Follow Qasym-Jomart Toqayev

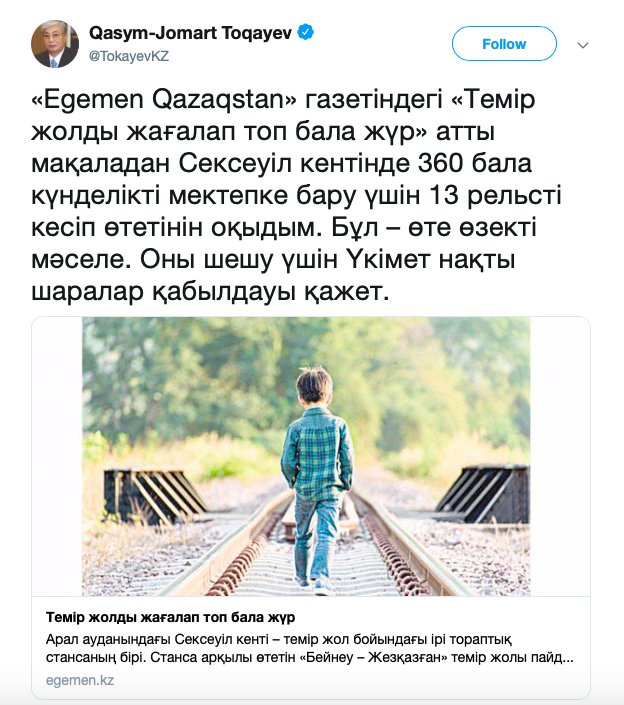[x=503, y=44]
